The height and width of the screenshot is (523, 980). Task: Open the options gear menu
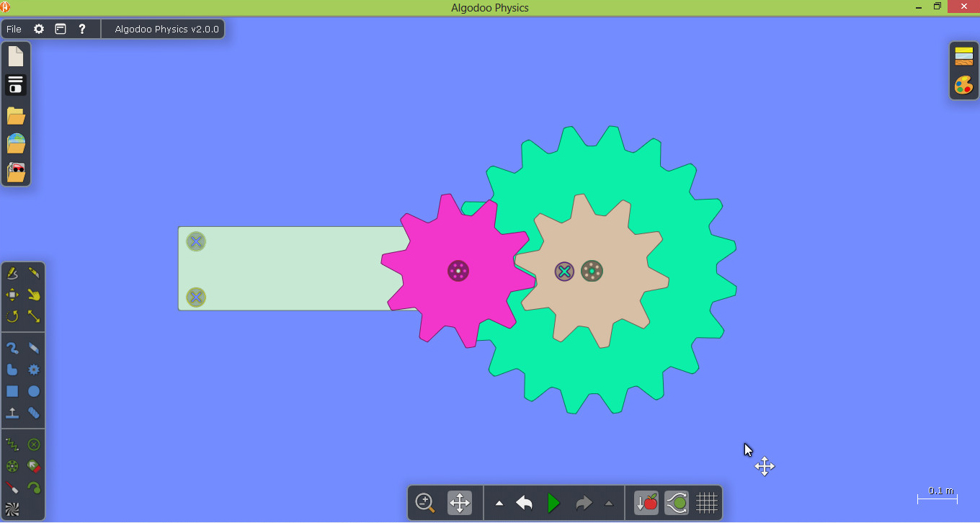coord(39,30)
